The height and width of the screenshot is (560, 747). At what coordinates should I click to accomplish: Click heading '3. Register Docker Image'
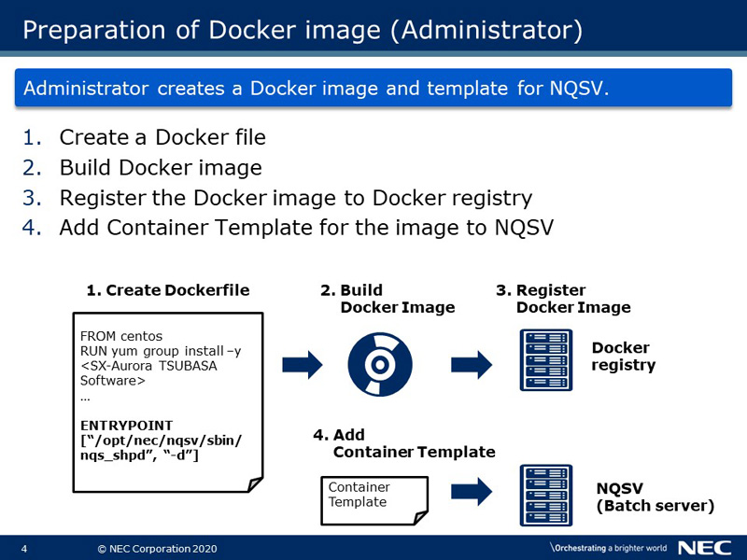pyautogui.click(x=563, y=299)
